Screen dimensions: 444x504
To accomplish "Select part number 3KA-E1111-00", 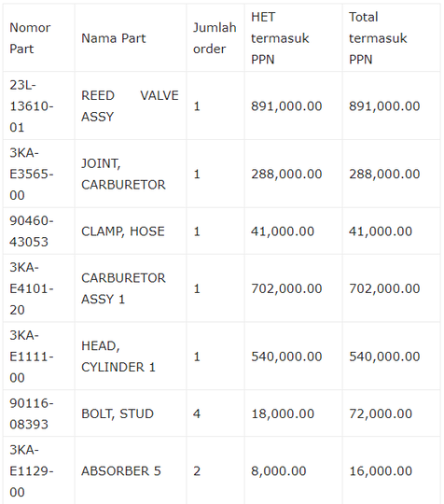I will 32,357.
